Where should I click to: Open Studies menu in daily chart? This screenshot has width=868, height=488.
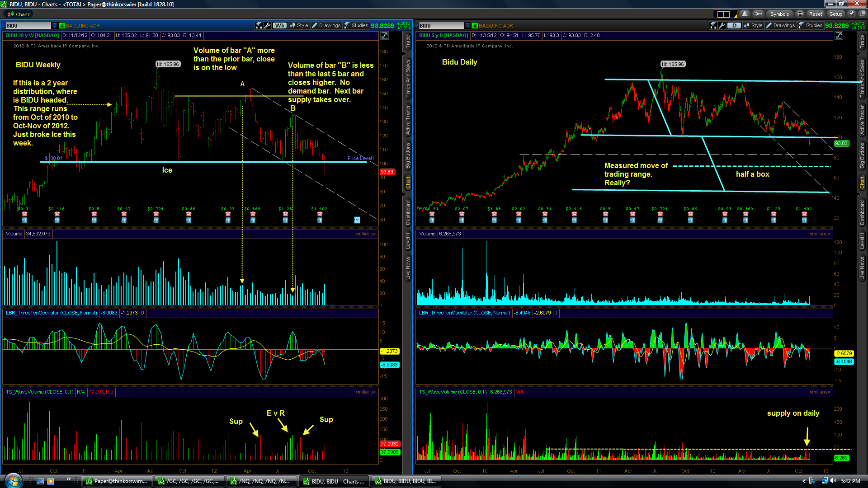[x=811, y=26]
